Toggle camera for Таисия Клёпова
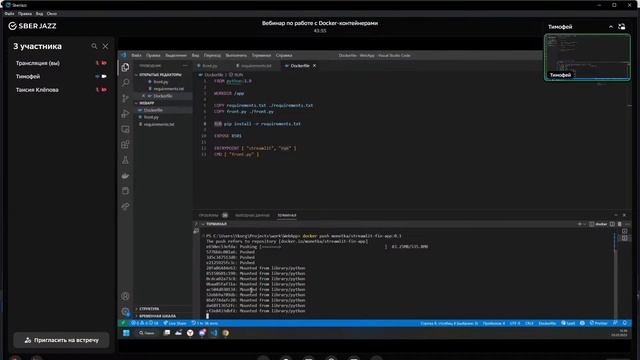The image size is (640, 360). [x=104, y=90]
